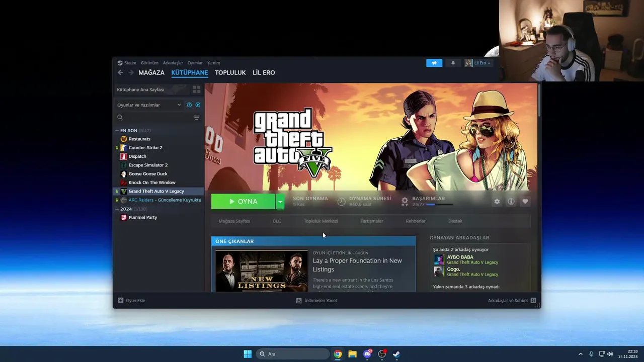Switch to MAĞAZA tab
The image size is (644, 362).
pos(151,72)
